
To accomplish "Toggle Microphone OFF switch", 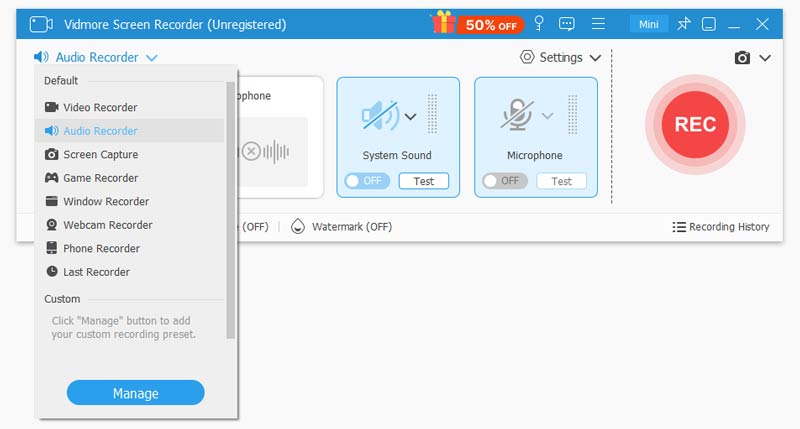I will pos(505,181).
